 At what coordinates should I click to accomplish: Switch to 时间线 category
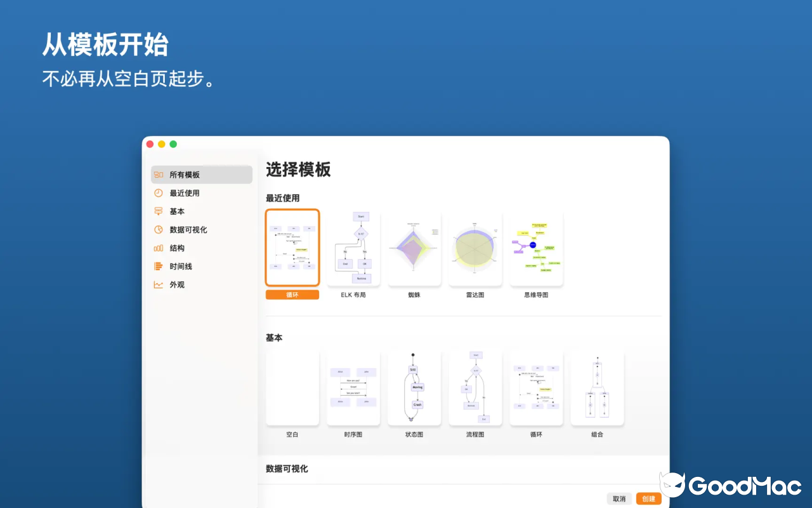202,267
